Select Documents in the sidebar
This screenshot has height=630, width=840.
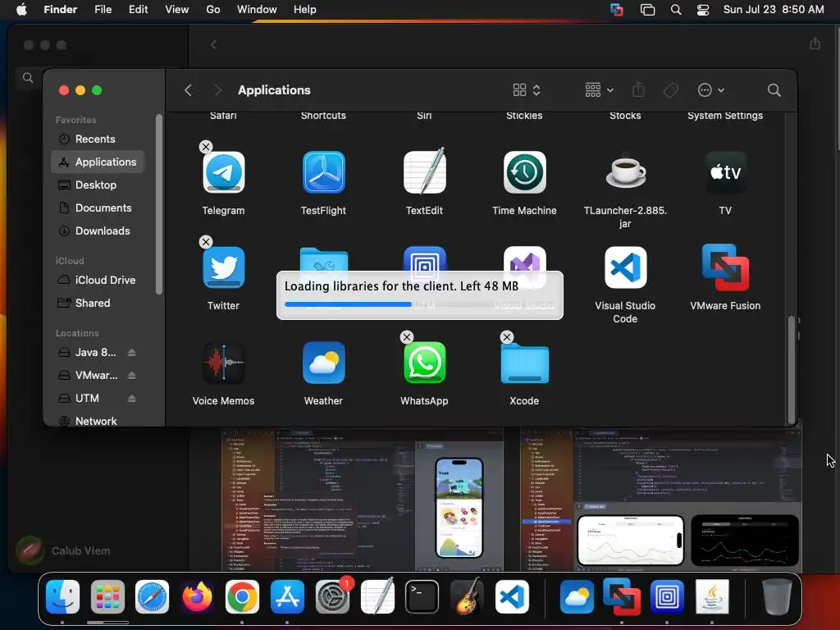98,208
